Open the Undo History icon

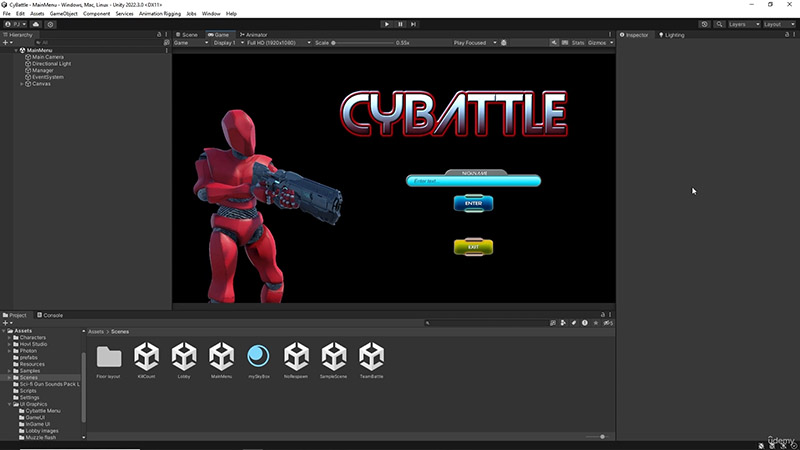coord(704,24)
